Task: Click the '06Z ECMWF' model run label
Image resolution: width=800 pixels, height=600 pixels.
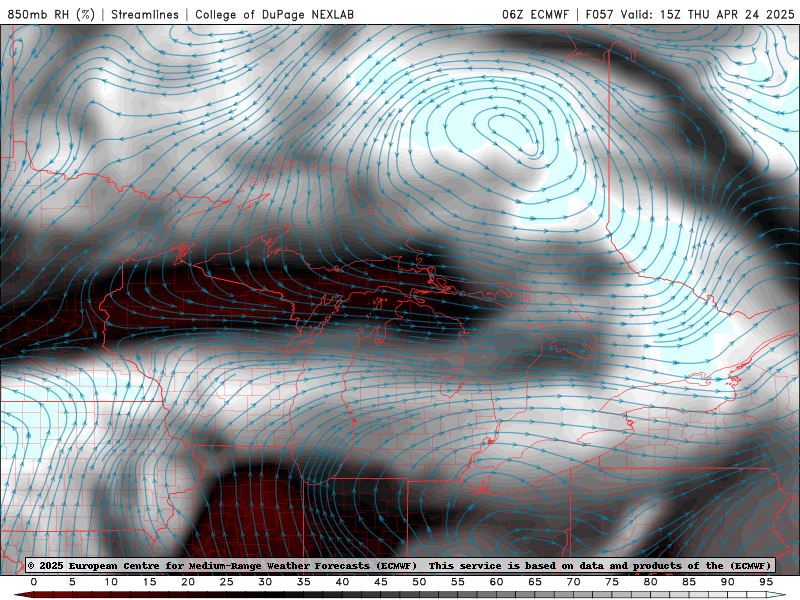Action: click(535, 14)
